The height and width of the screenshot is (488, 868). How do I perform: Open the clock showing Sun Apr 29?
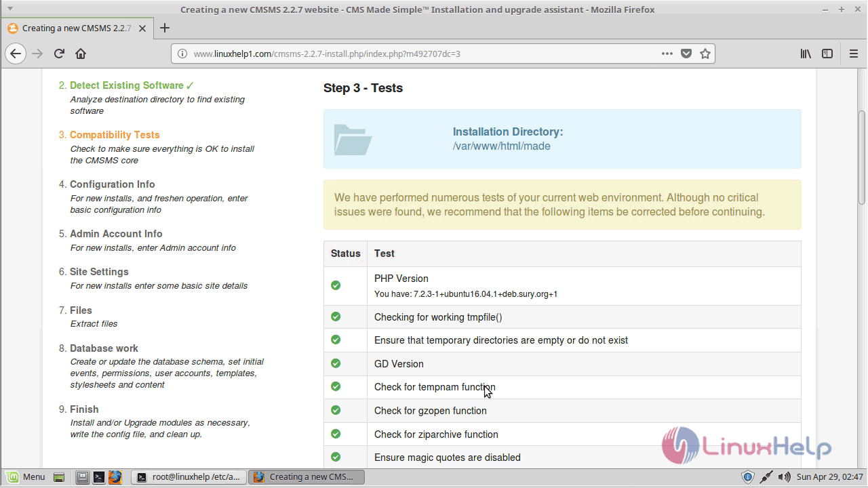point(829,477)
